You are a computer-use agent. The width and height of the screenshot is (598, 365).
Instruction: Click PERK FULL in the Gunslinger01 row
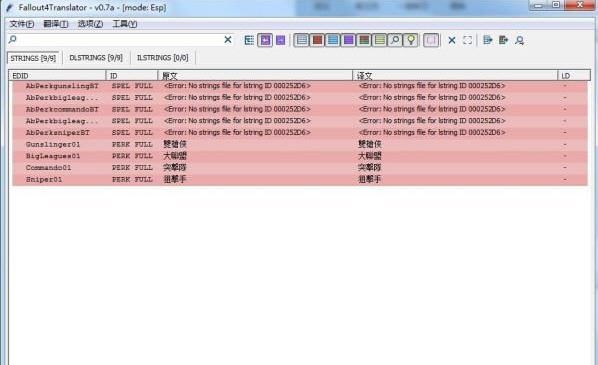(x=132, y=145)
